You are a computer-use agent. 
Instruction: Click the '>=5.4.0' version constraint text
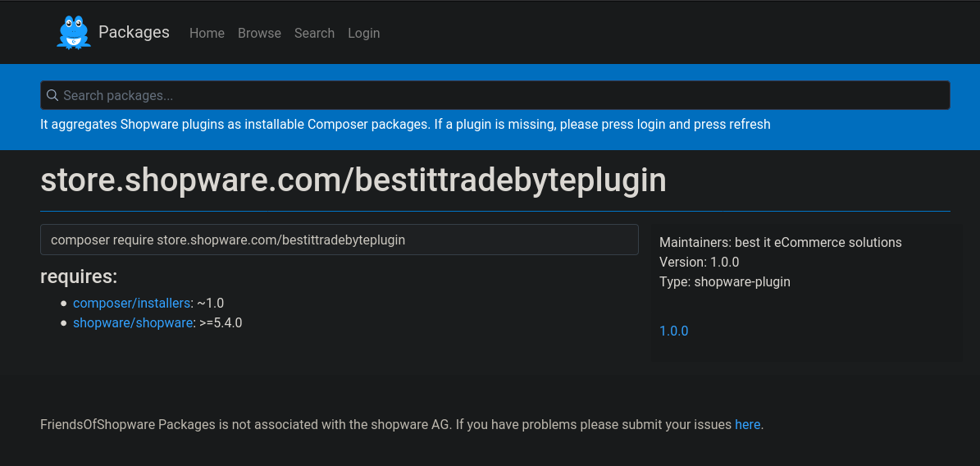point(221,322)
